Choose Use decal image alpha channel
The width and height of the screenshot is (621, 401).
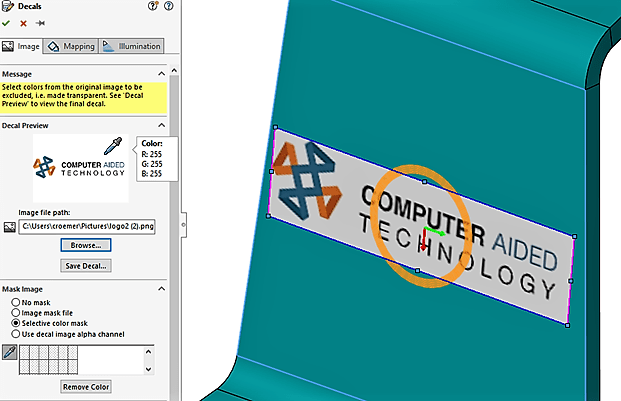click(x=15, y=334)
